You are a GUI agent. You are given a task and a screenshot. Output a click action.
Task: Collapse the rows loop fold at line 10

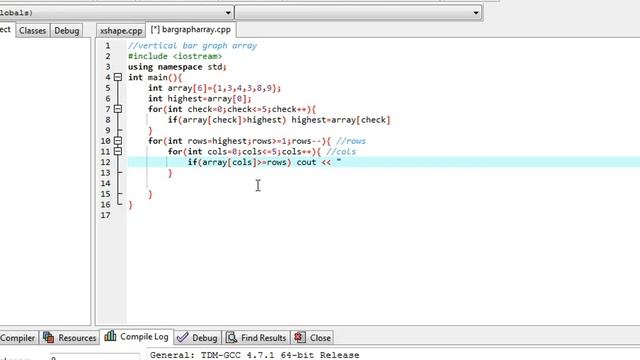[118, 141]
